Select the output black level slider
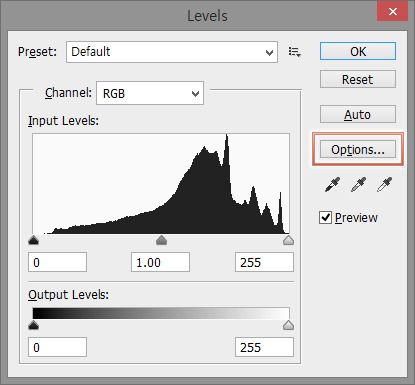 [34, 325]
